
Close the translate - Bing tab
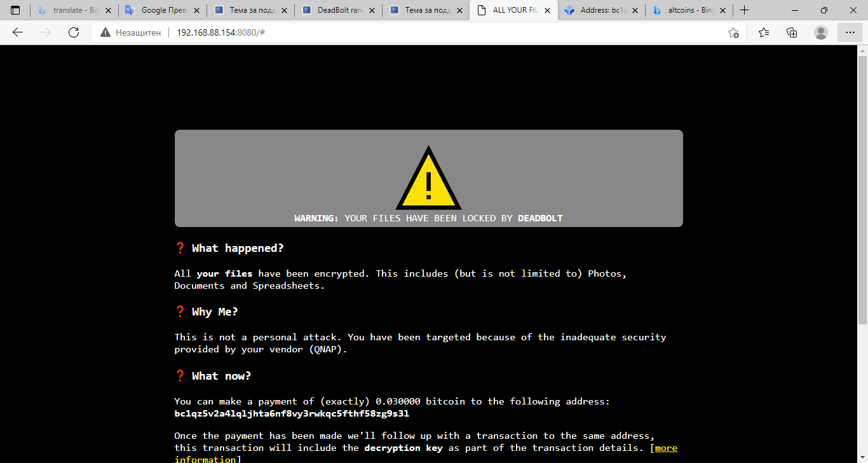[x=108, y=10]
